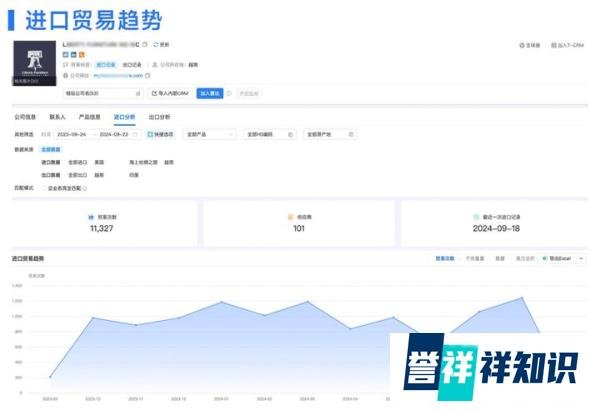
Task: Expand the 全部产品 dropdown
Action: (210, 134)
